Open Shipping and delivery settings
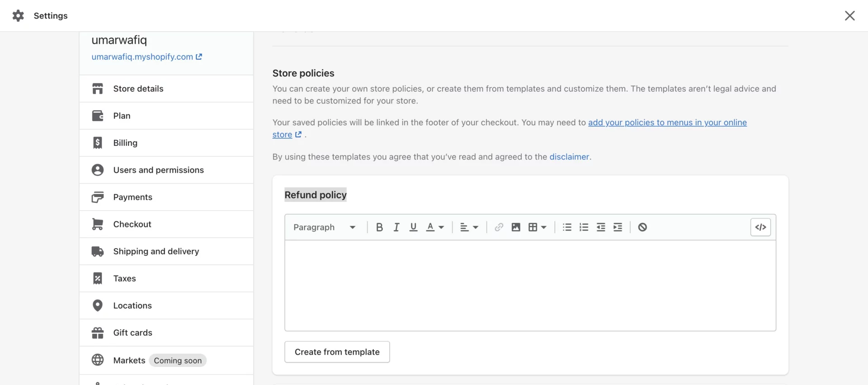This screenshot has width=868, height=385. [166, 251]
